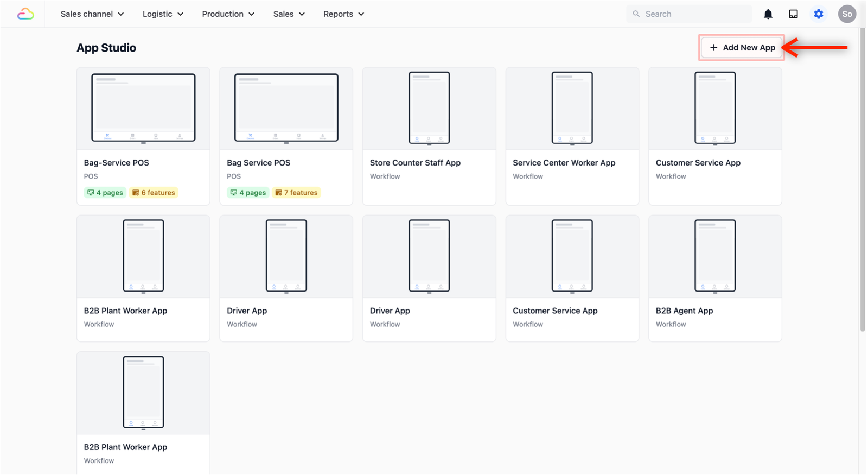Open the Service Center Worker App thumbnail
Image resolution: width=868 pixels, height=475 pixels.
pos(572,109)
